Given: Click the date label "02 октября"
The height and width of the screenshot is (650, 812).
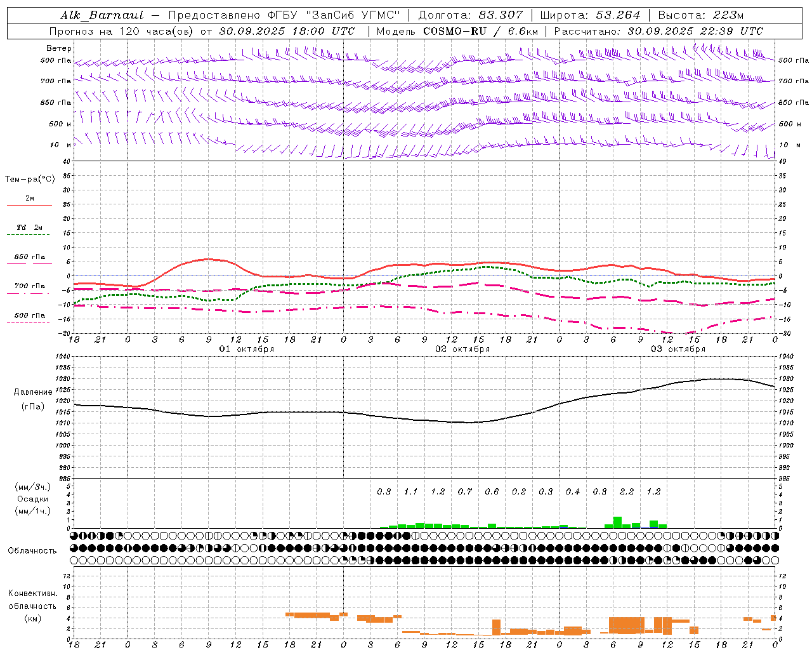Looking at the screenshot, I should coord(462,349).
